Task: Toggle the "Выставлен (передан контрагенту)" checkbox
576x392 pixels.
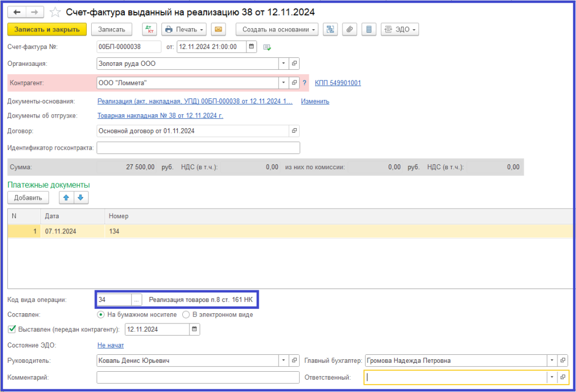Action: click(12, 329)
